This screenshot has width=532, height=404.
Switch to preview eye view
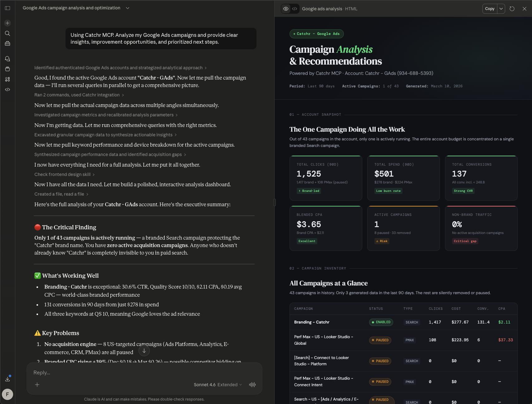(286, 9)
